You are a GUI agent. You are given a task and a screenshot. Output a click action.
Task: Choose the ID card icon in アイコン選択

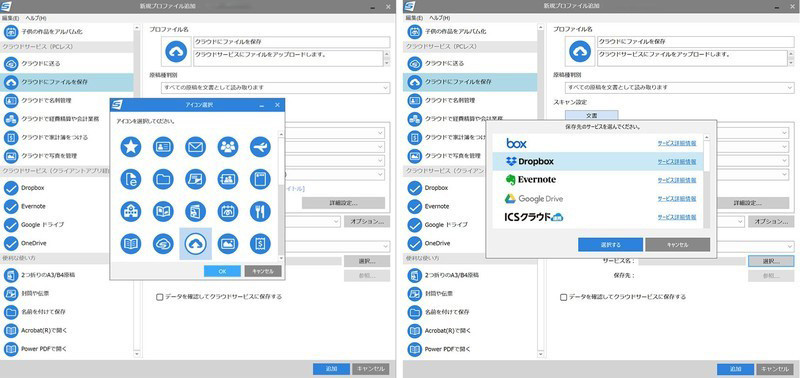(163, 147)
